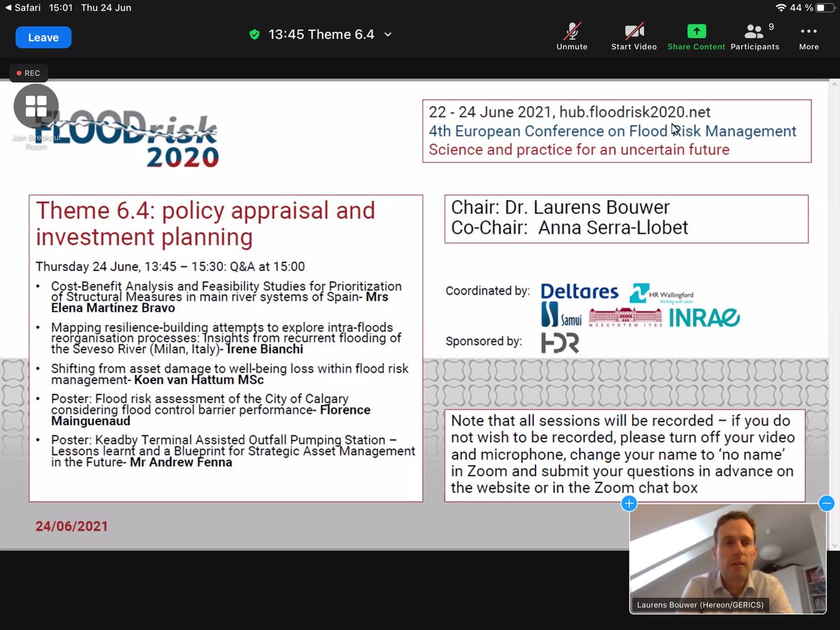Tap the Wi-Fi status icon
Viewport: 840px width, 630px height.
click(x=781, y=8)
